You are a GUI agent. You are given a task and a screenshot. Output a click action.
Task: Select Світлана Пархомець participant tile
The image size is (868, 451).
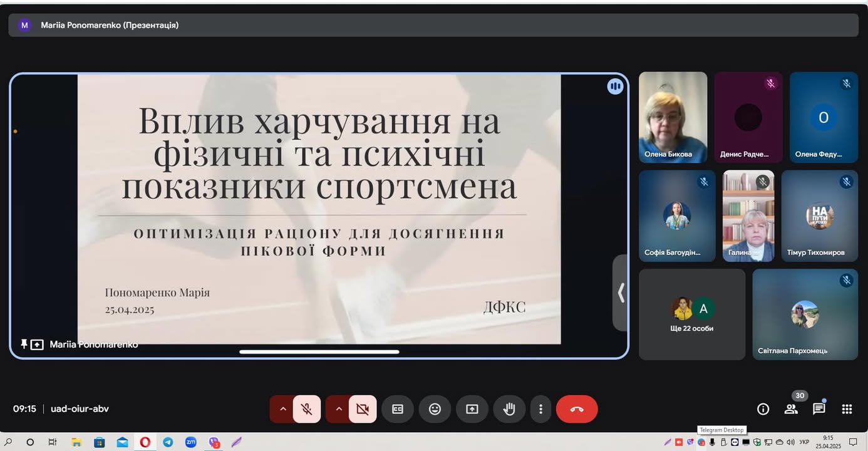coord(805,314)
